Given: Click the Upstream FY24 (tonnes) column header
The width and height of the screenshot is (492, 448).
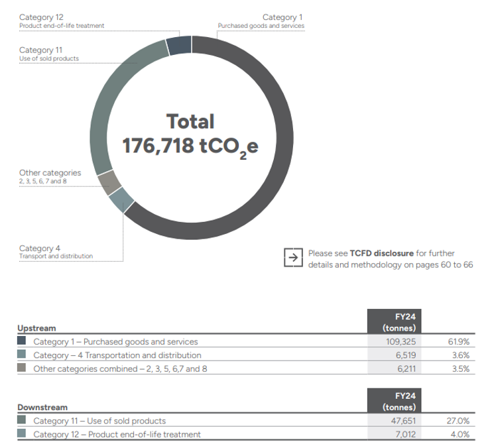Looking at the screenshot, I should 394,321.
